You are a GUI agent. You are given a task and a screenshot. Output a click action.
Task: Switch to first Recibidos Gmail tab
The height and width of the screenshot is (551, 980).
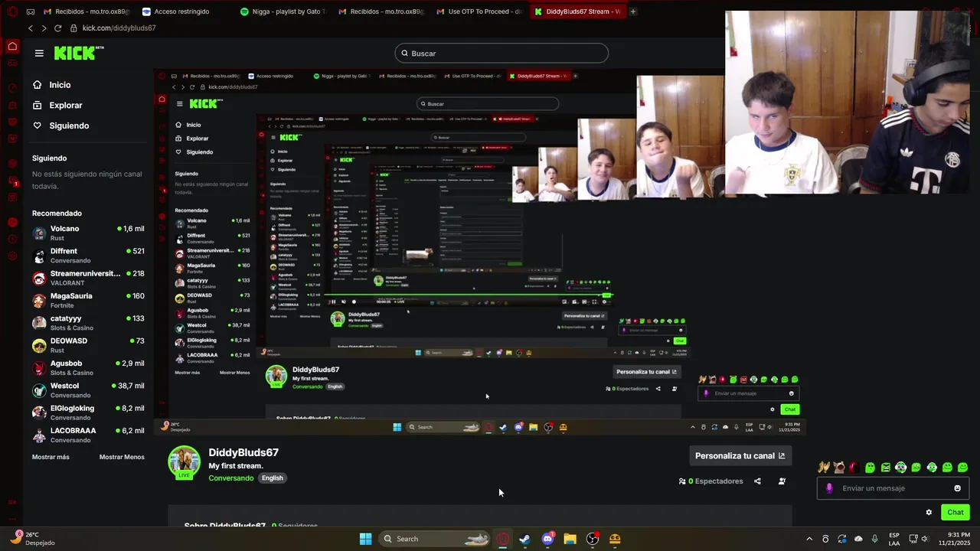[87, 11]
